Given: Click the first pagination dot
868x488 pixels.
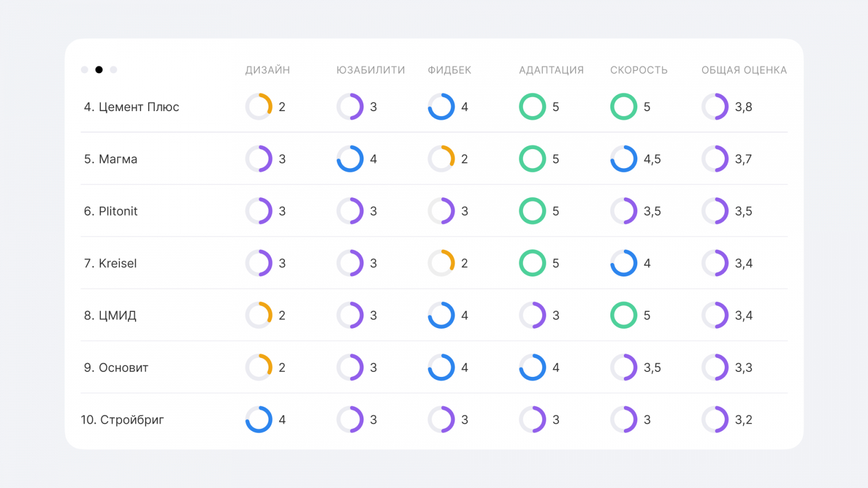Looking at the screenshot, I should 85,69.
